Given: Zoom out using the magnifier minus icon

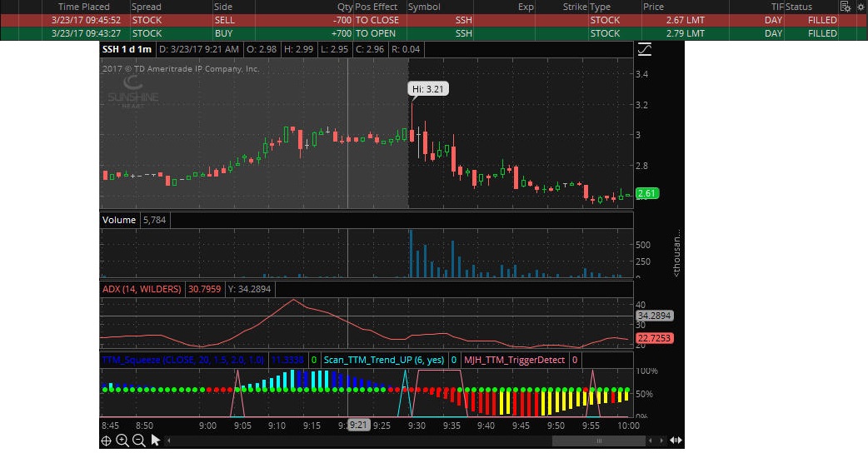Looking at the screenshot, I should click(138, 441).
